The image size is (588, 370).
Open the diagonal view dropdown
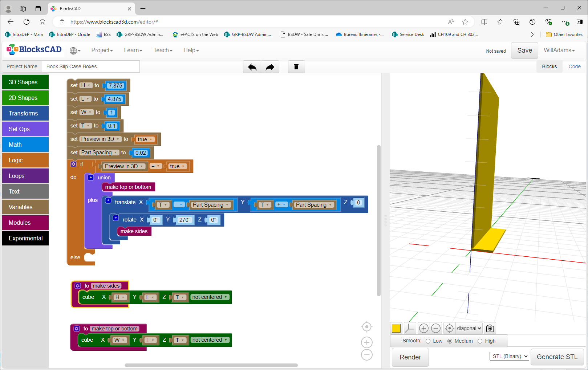tap(469, 328)
